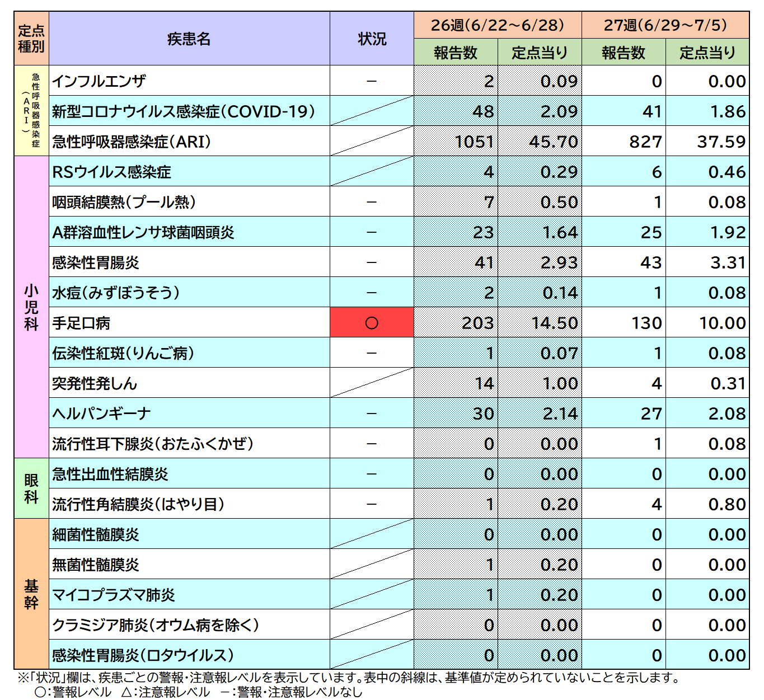Select the first 感染性胃腸炎 row under 小児科
Viewport: 764px width, 700px height.
click(96, 262)
